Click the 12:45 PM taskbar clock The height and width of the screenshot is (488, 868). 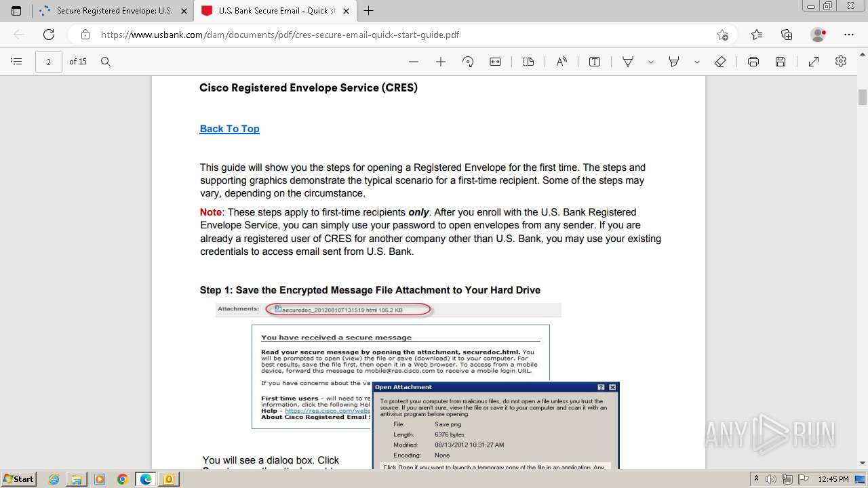pyautogui.click(x=833, y=479)
